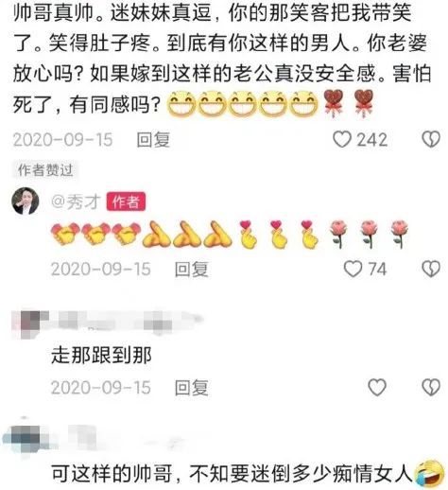Screen dimensions: 448x490
Task: Tap the laughing-crying emoji in last comment
Action: coord(430,473)
